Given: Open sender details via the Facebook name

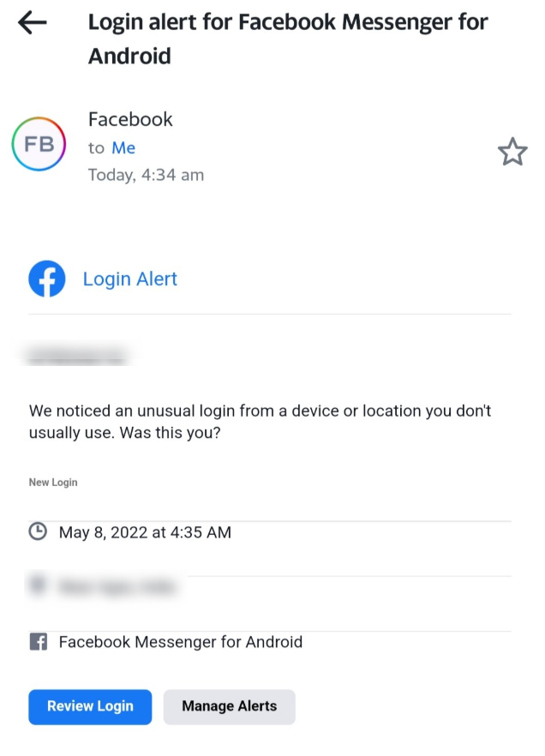Looking at the screenshot, I should coord(130,119).
